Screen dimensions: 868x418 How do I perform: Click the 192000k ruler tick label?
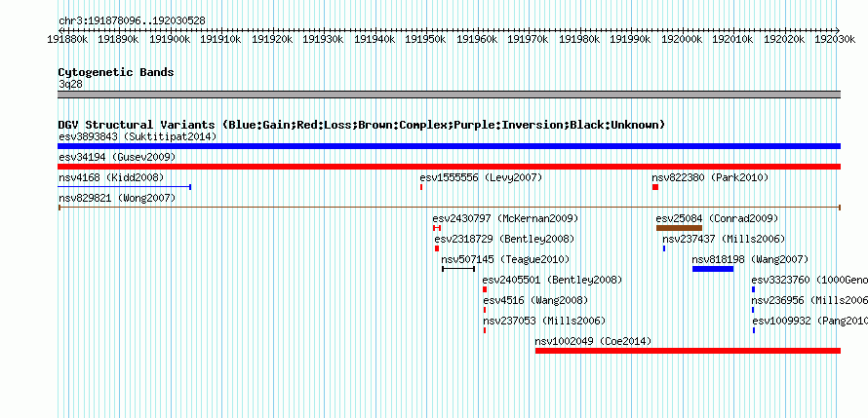coord(682,39)
